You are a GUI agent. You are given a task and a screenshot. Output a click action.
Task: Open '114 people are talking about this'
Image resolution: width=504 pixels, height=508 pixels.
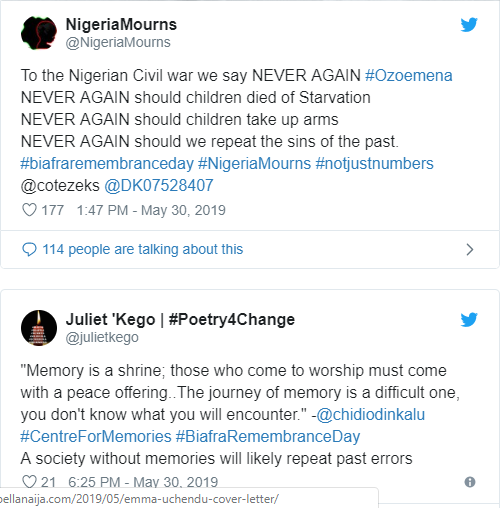(143, 249)
